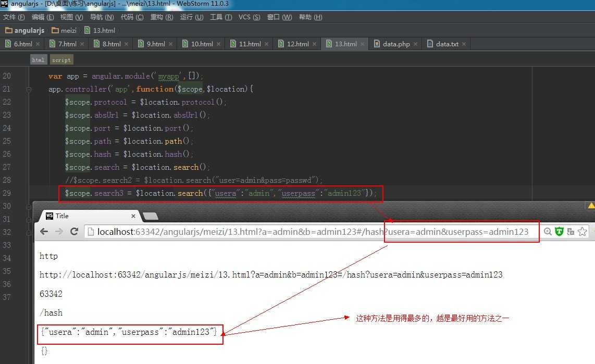This screenshot has height=364, width=595.
Task: Click the browser back arrow
Action: coord(44,232)
